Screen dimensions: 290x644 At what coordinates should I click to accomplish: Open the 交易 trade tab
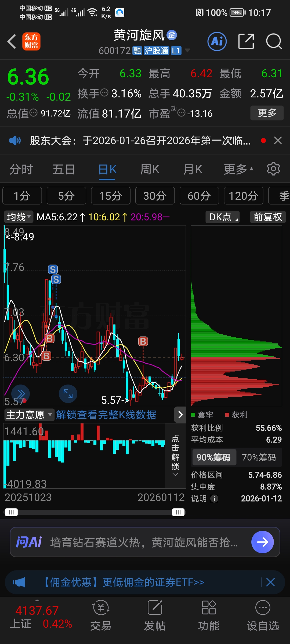101,616
